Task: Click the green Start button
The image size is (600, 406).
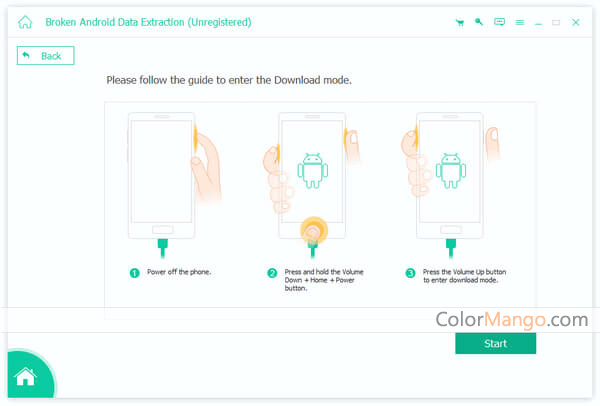Action: pos(496,343)
